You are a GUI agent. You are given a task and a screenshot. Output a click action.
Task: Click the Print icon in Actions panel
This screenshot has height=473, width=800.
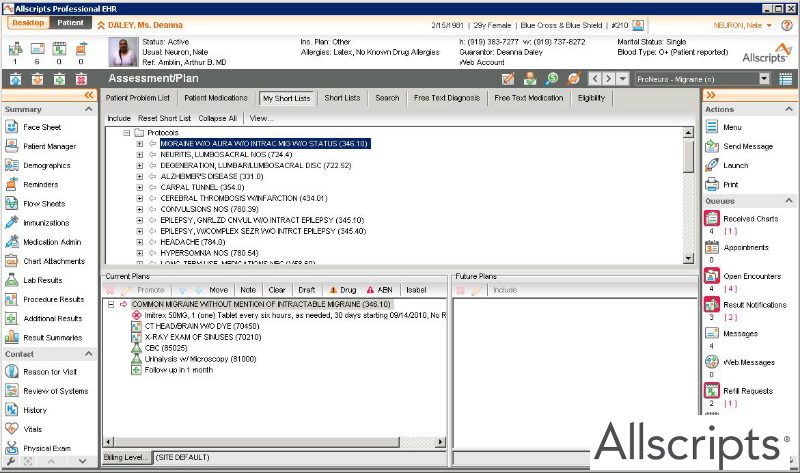coord(712,184)
